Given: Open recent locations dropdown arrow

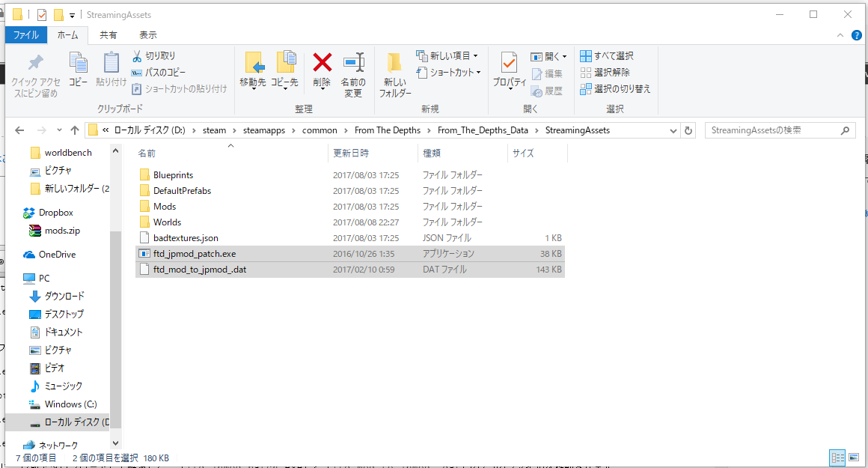Looking at the screenshot, I should pos(59,131).
